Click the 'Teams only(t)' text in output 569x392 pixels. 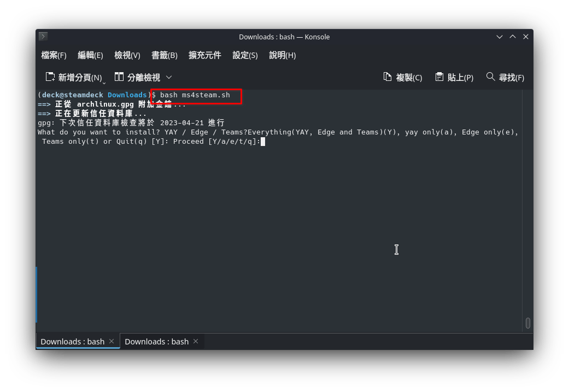coord(71,142)
